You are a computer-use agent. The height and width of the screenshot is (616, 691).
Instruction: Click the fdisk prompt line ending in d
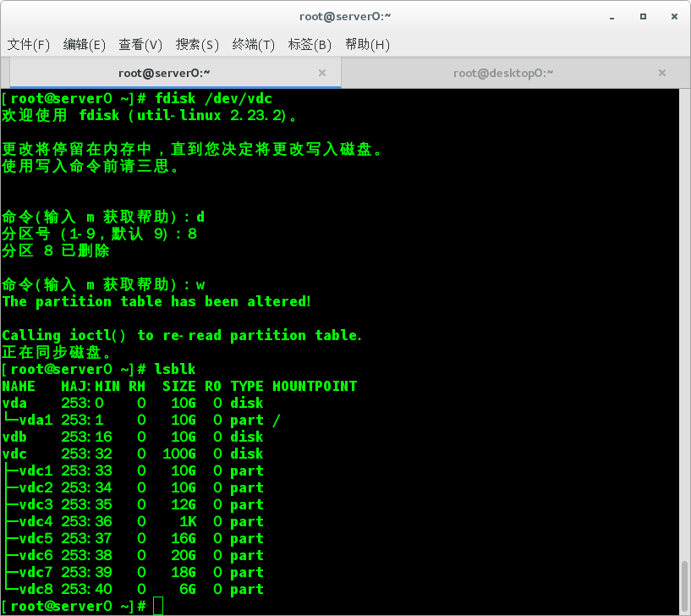coord(103,217)
